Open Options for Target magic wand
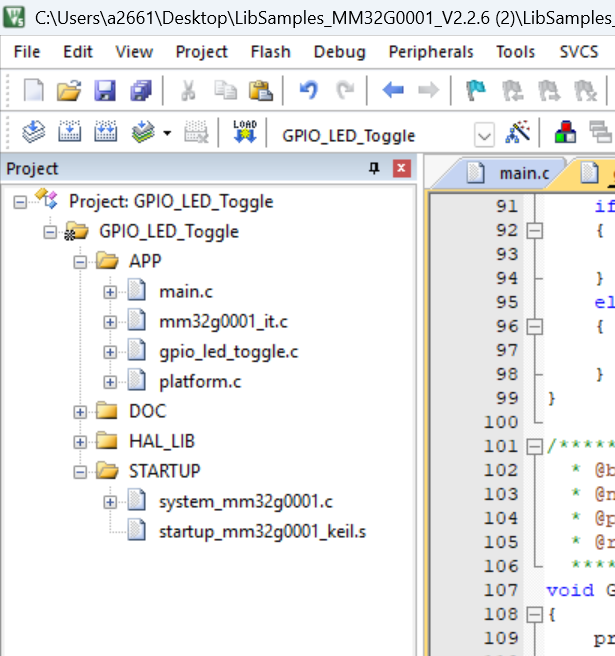 [x=517, y=133]
